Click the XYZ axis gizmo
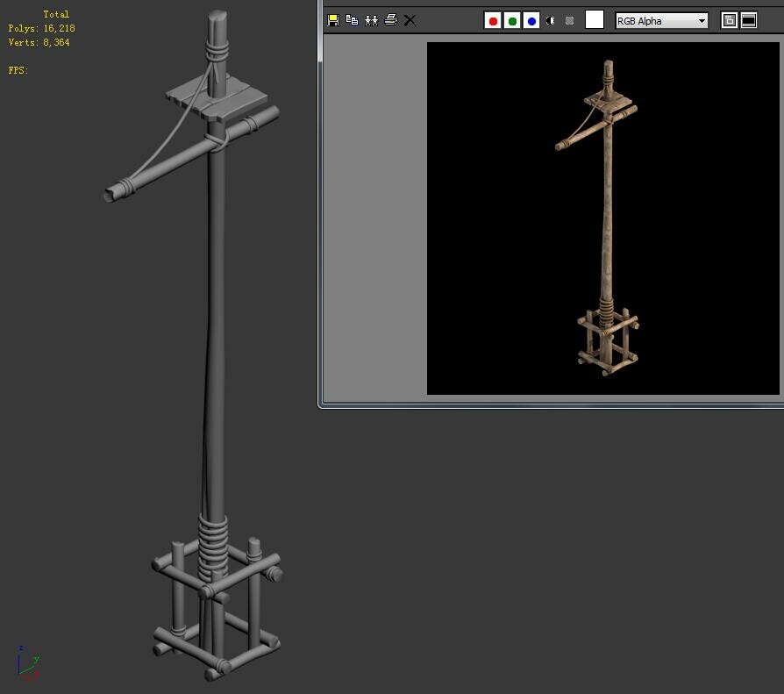 (28, 663)
